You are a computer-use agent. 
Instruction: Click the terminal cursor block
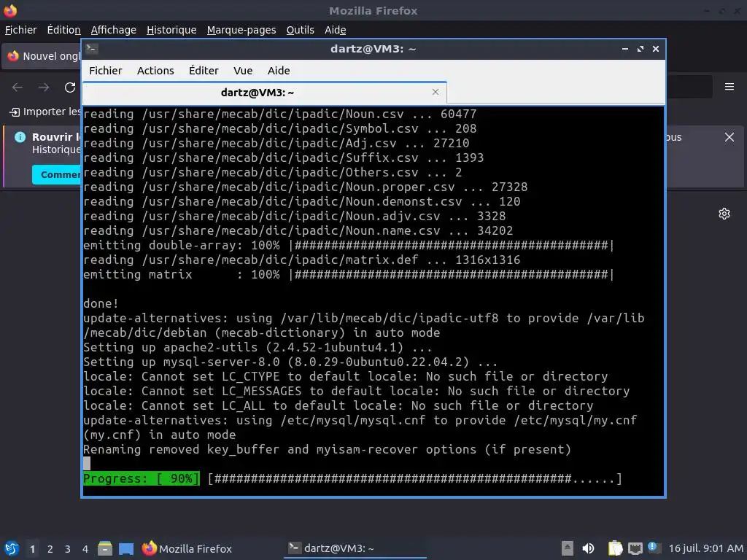pos(87,463)
